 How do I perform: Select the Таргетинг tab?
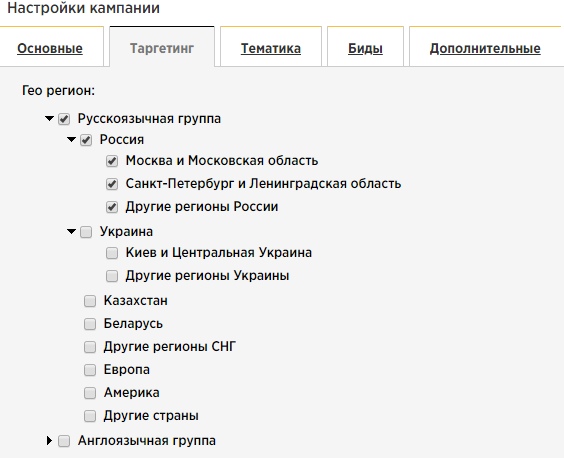pyautogui.click(x=162, y=48)
